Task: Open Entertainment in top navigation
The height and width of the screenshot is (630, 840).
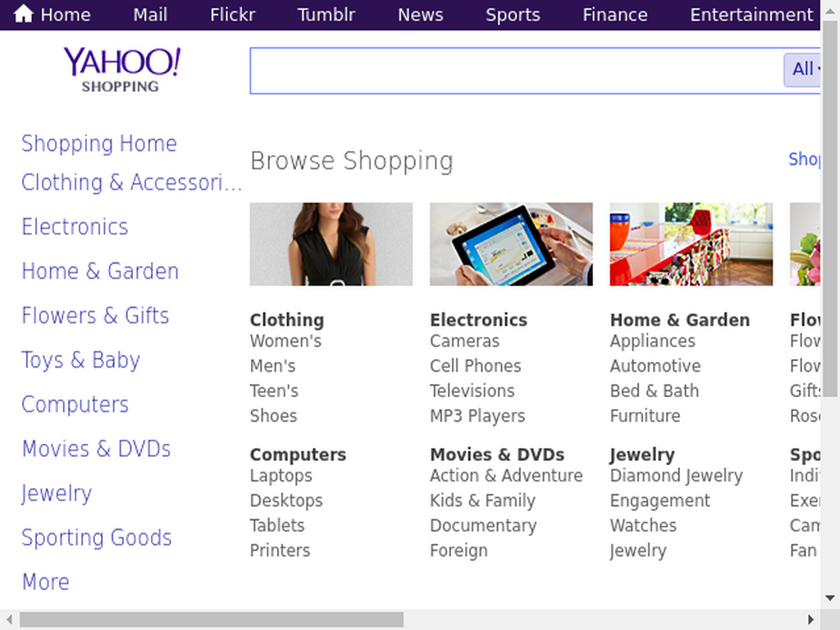Action: pos(751,15)
